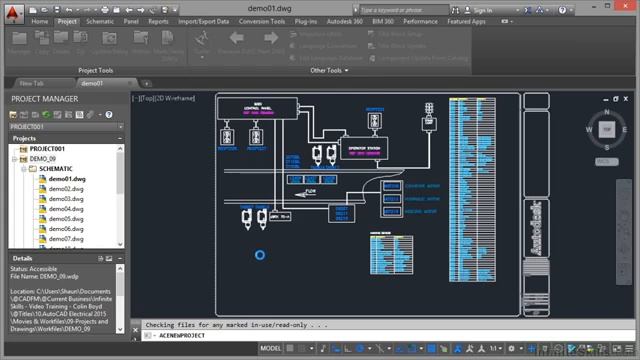Select demo07.dwg in the project tree

pyautogui.click(x=66, y=239)
